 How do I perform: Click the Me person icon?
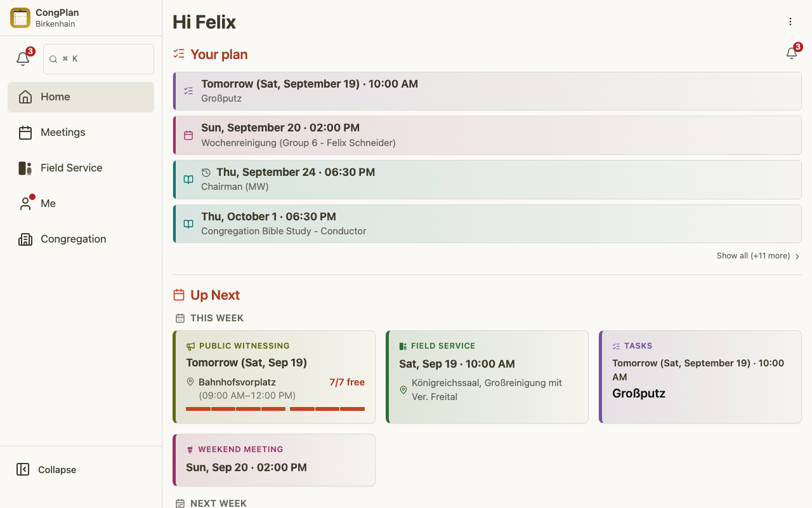pyautogui.click(x=25, y=203)
